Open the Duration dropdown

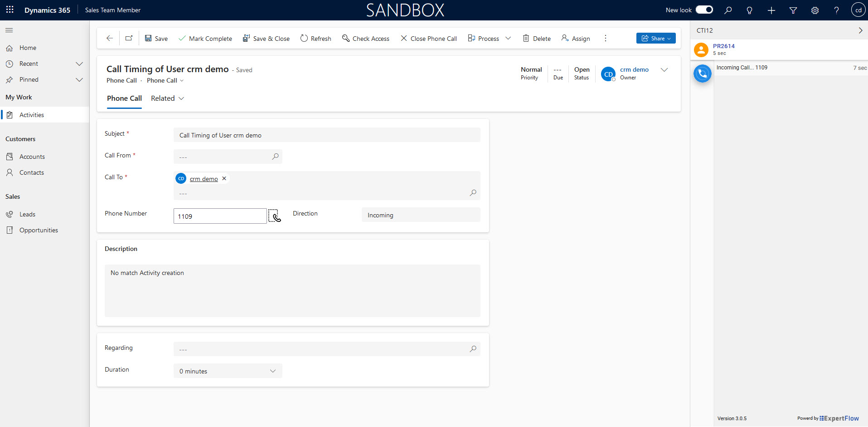(x=228, y=371)
